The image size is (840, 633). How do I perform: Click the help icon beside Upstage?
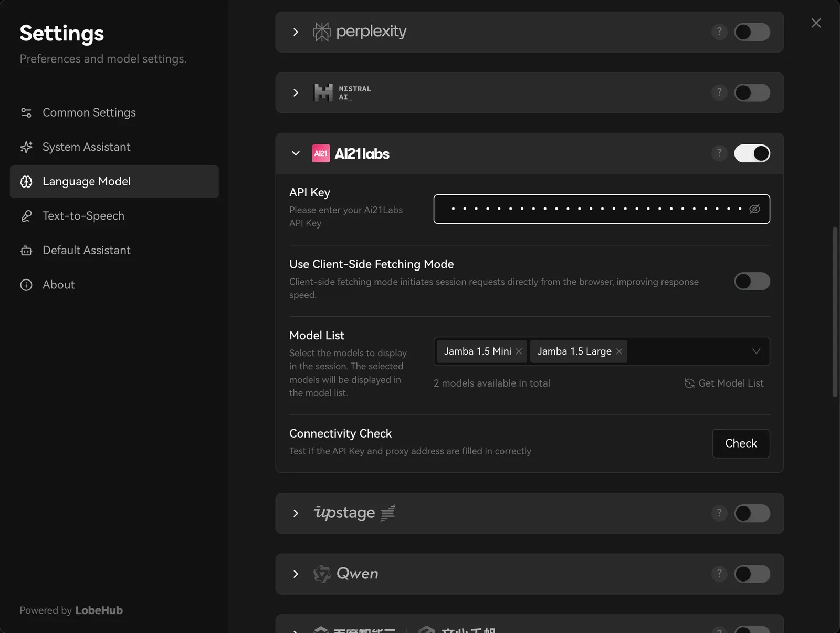(719, 513)
